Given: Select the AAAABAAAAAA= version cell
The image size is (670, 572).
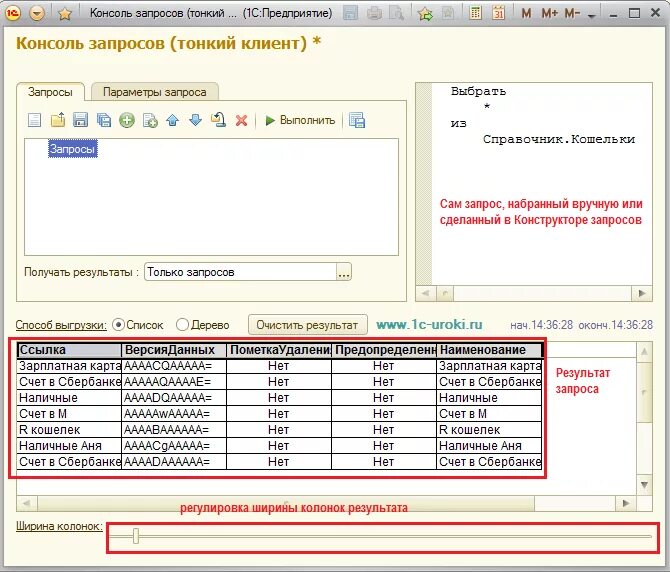Looking at the screenshot, I should [174, 430].
